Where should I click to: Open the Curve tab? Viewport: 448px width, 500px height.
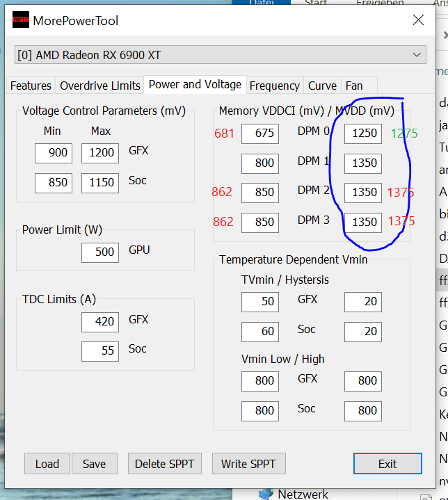coord(322,86)
